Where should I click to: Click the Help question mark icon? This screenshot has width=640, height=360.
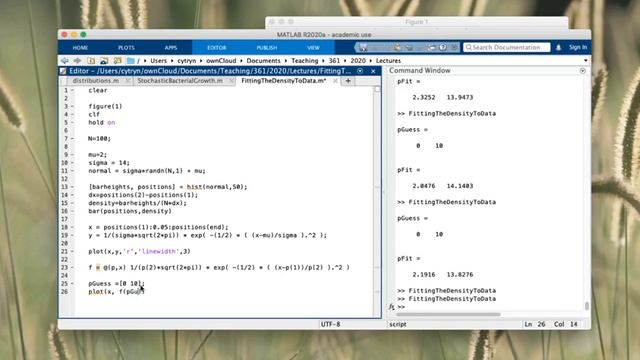tap(443, 47)
